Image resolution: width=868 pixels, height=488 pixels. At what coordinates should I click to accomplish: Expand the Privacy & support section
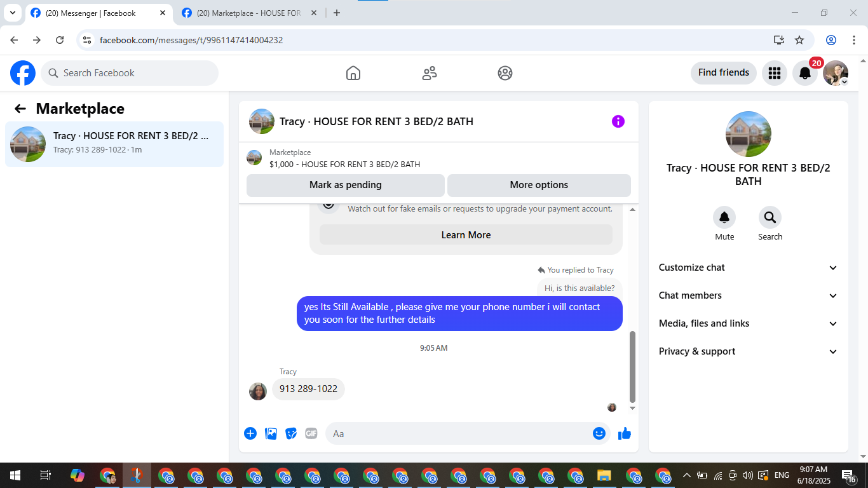(749, 351)
